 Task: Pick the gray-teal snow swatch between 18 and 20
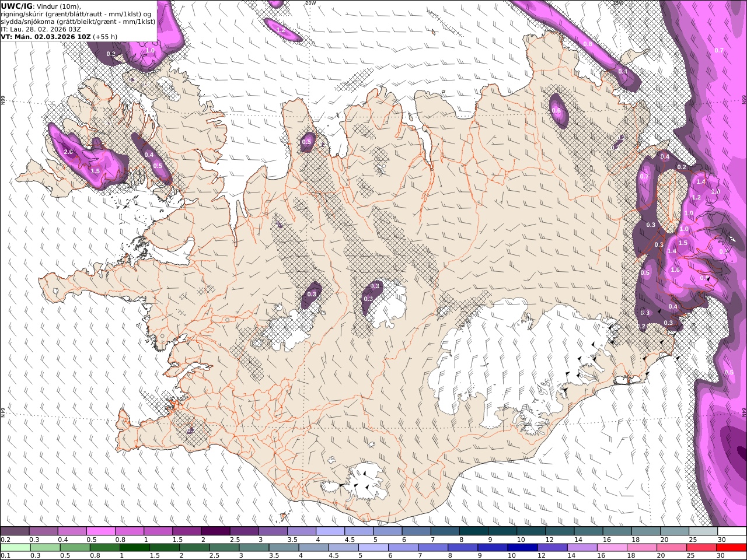[x=645, y=531]
